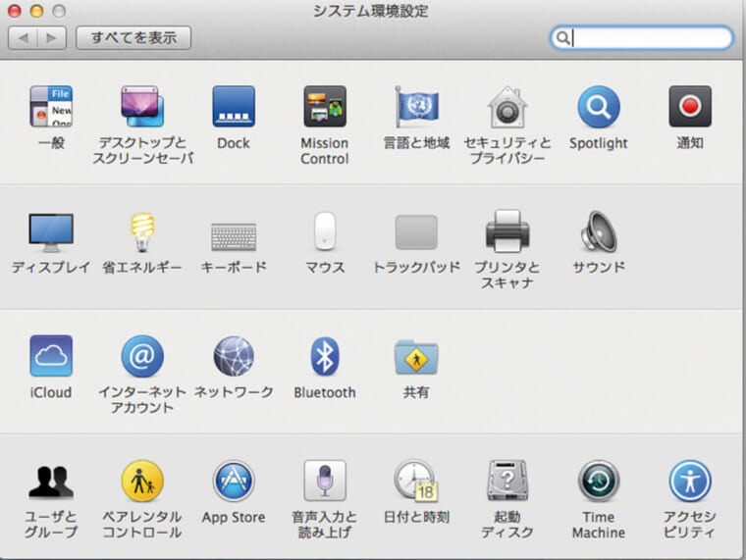Screen dimensions: 746x560
Task: Go back with the left arrow button
Action: (x=23, y=37)
